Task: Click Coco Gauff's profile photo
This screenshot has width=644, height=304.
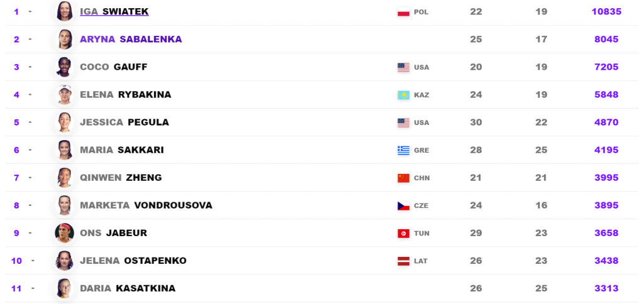Action: click(x=65, y=67)
